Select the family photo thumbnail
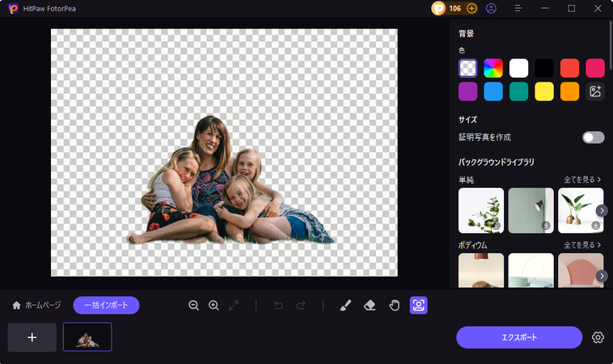The width and height of the screenshot is (613, 364). [x=87, y=337]
